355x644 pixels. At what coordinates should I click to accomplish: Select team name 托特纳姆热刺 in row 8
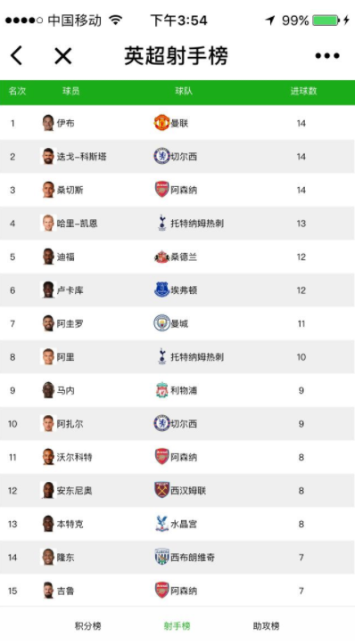[197, 357]
